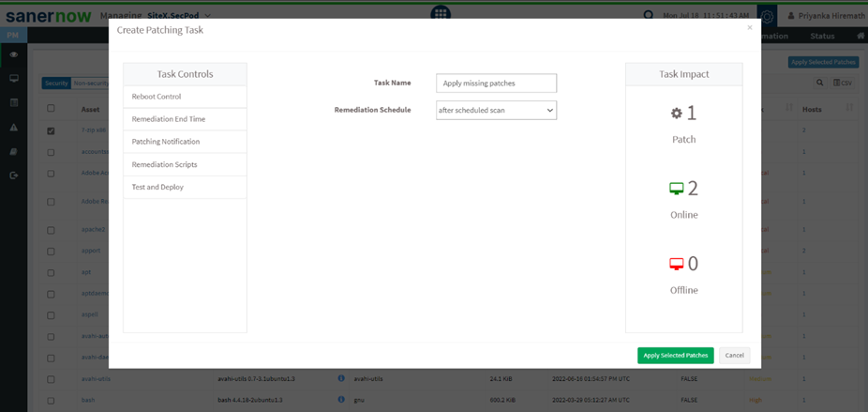The height and width of the screenshot is (412, 868).
Task: Check the bash row checkbox
Action: pyautogui.click(x=51, y=400)
